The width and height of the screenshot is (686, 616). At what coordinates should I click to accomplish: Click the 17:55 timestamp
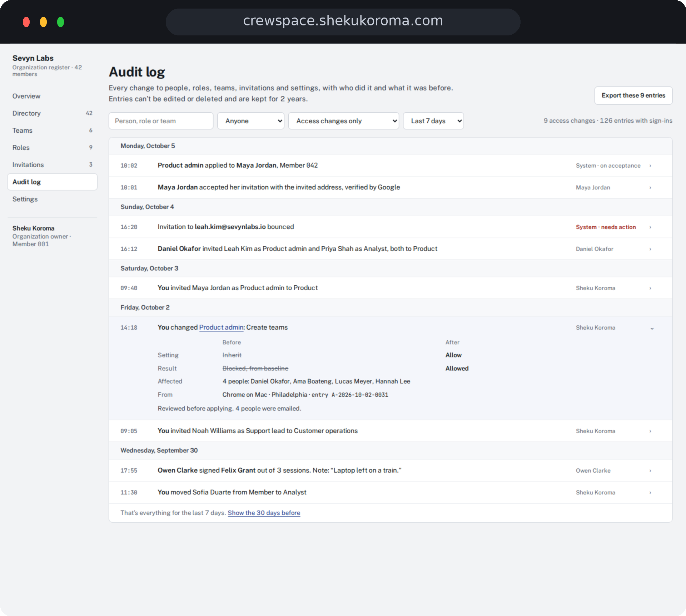129,471
